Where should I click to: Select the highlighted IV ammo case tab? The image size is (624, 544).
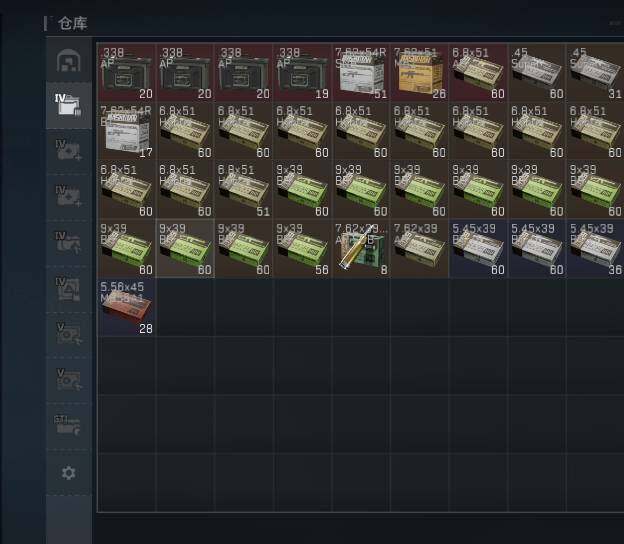pos(69,105)
